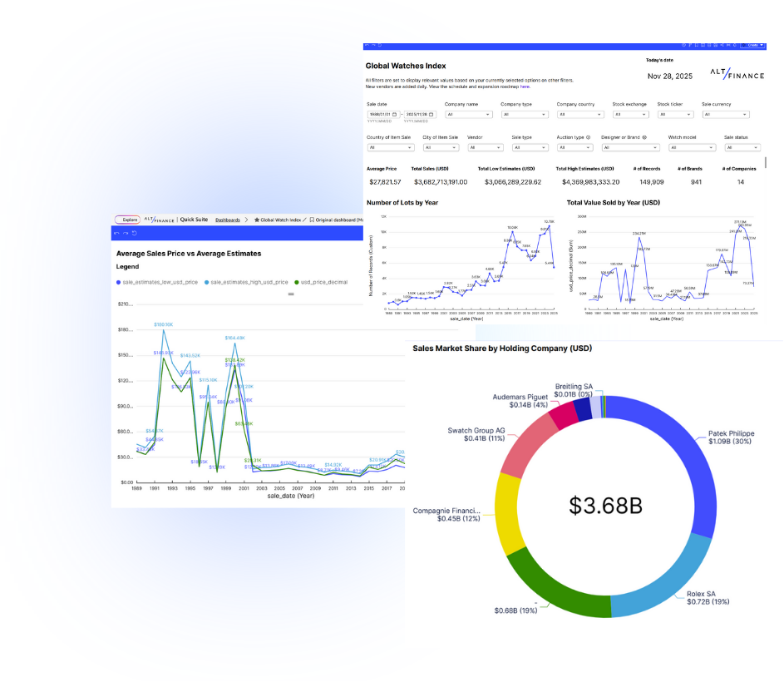Open the Sale currency dropdown
Viewport: 784px width, 682px height.
pos(721,114)
